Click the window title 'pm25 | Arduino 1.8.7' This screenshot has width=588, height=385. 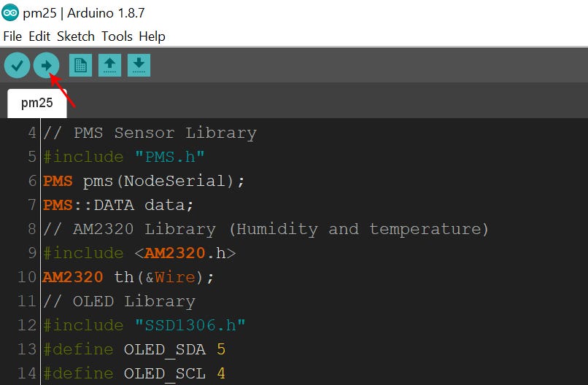tap(84, 13)
